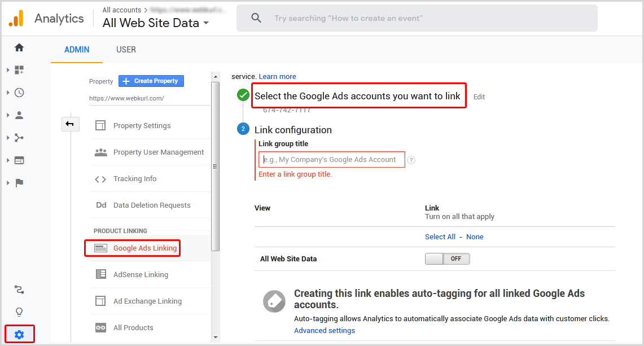Click the Property Settings icon

[x=100, y=125]
